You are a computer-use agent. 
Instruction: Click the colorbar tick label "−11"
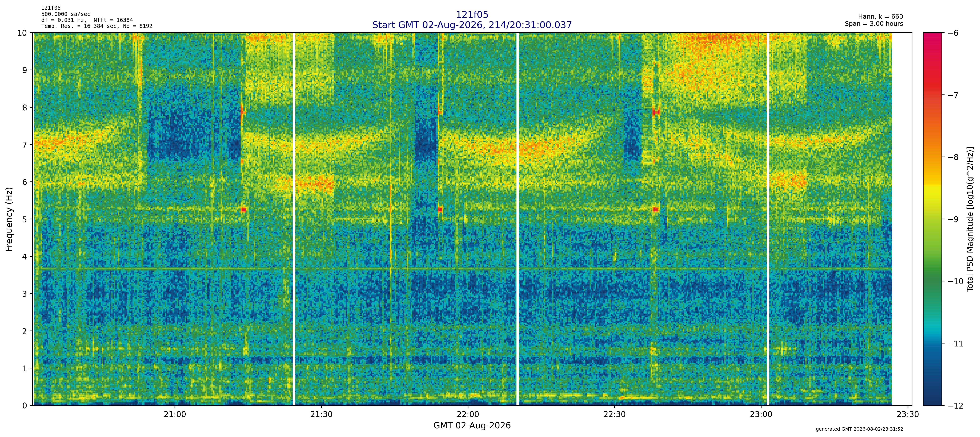coord(955,344)
